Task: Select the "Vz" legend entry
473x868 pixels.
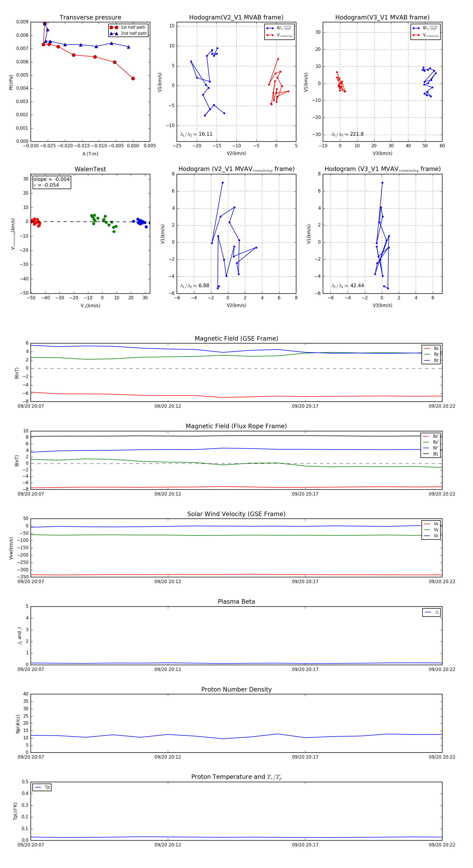Action: tap(431, 536)
